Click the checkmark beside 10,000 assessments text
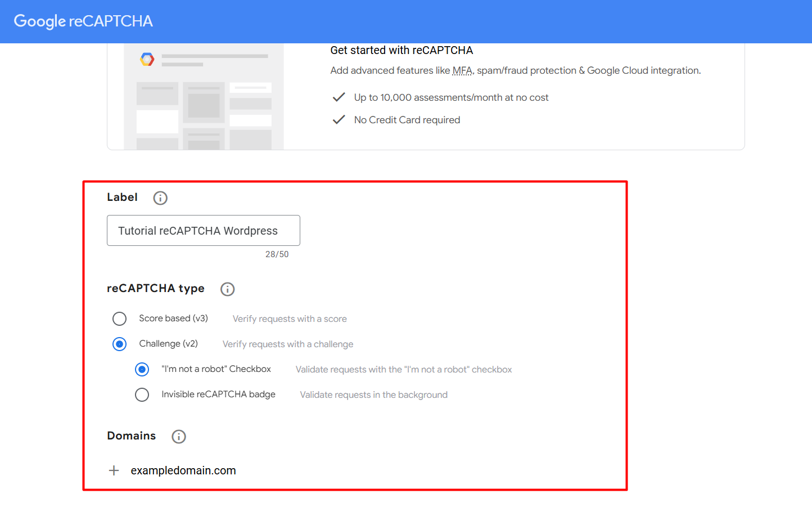The image size is (812, 507). (339, 97)
